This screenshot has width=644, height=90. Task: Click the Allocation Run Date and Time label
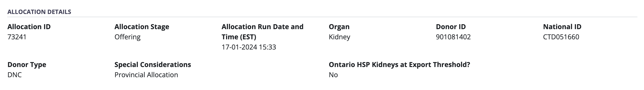tap(263, 32)
